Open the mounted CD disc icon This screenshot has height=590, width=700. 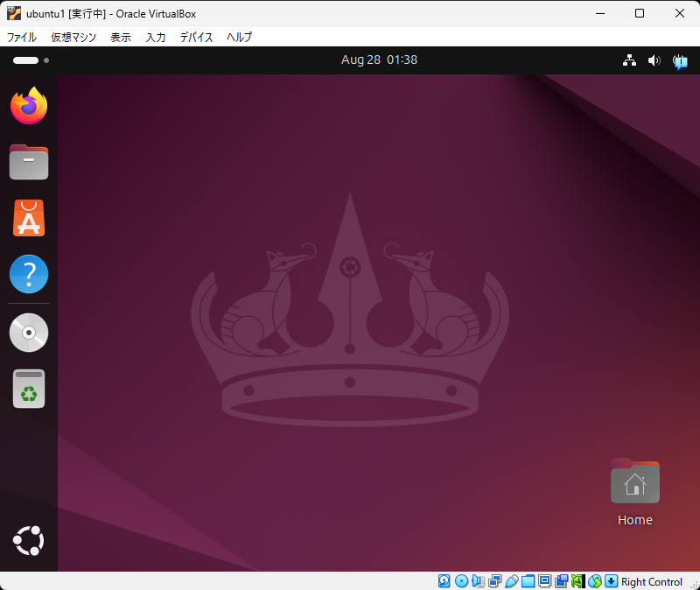(x=29, y=333)
